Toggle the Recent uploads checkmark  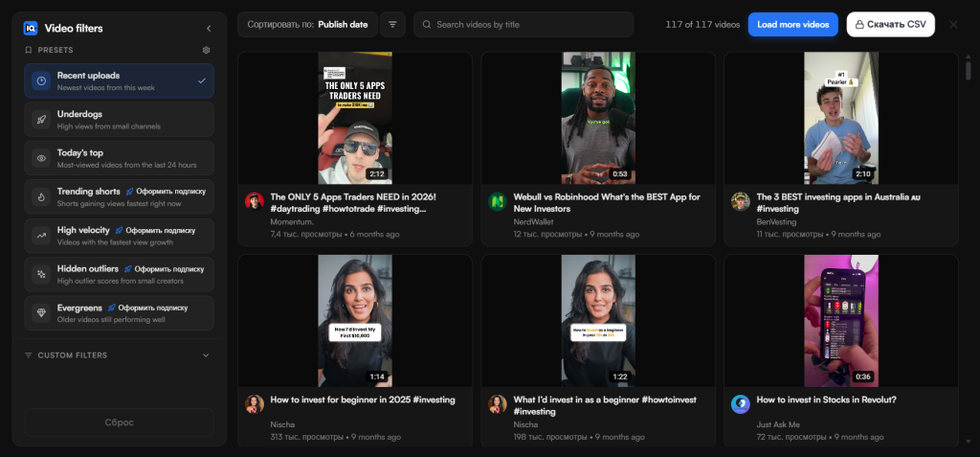click(x=201, y=80)
